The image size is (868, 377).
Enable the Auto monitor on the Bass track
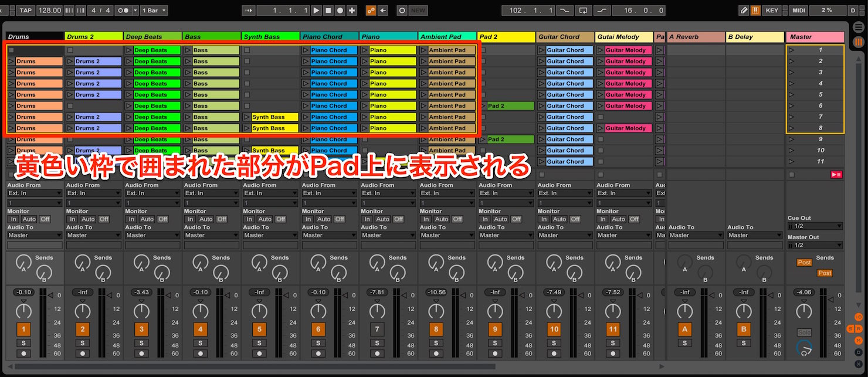coord(206,219)
